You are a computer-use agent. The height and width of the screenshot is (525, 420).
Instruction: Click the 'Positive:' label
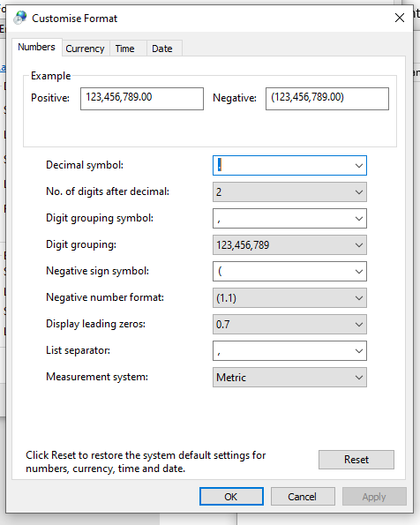(50, 98)
